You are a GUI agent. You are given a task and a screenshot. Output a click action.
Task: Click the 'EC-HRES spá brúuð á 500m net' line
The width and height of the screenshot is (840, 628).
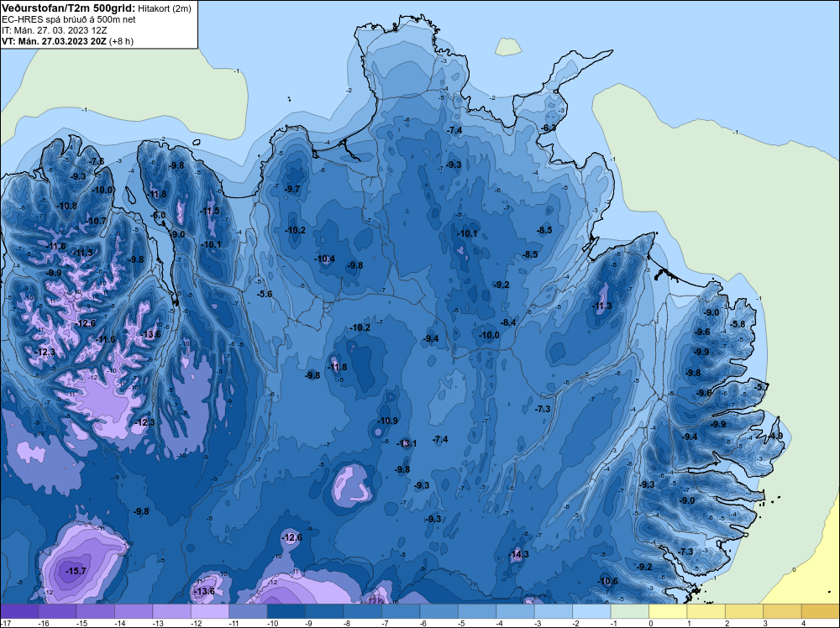coord(69,20)
